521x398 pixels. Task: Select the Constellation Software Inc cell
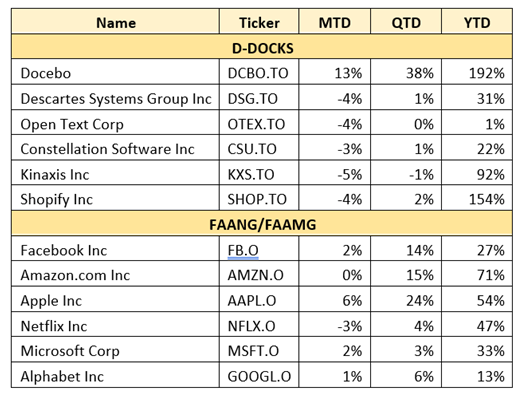tap(115, 148)
